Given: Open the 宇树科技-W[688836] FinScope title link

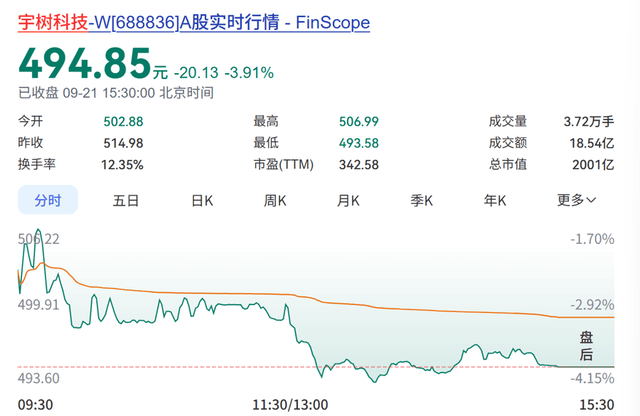Looking at the screenshot, I should pyautogui.click(x=194, y=22).
